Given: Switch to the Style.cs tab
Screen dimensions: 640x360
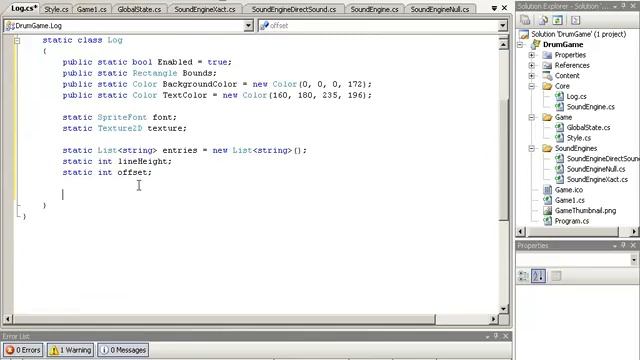Looking at the screenshot, I should tap(56, 9).
